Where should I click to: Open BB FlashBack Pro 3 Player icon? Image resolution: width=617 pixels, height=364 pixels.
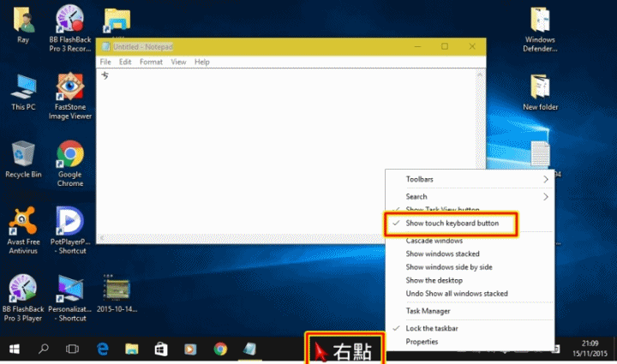pyautogui.click(x=23, y=288)
